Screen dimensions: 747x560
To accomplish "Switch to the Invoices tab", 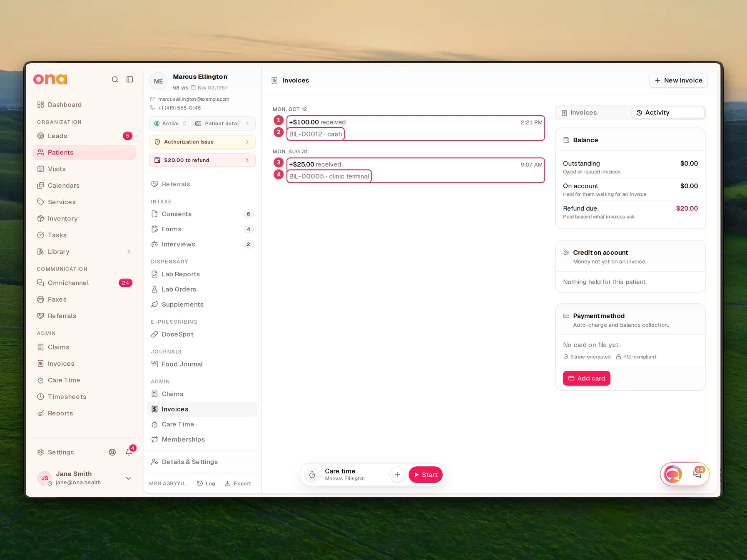I will tap(594, 113).
